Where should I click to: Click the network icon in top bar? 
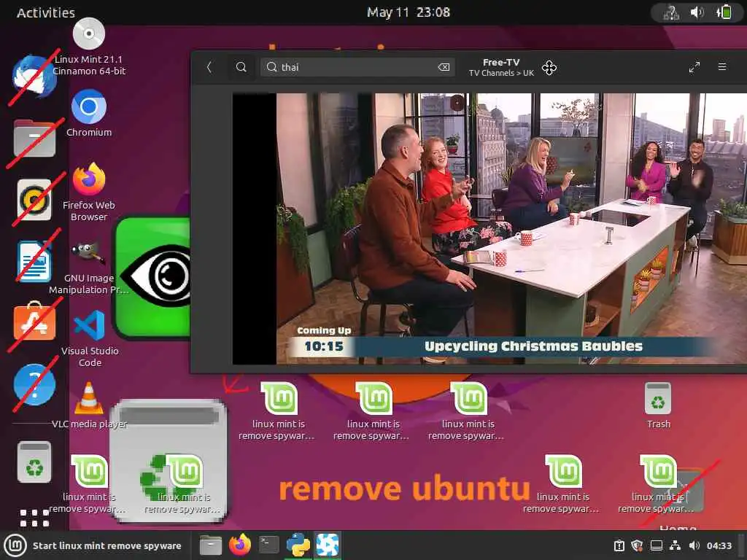pos(671,12)
